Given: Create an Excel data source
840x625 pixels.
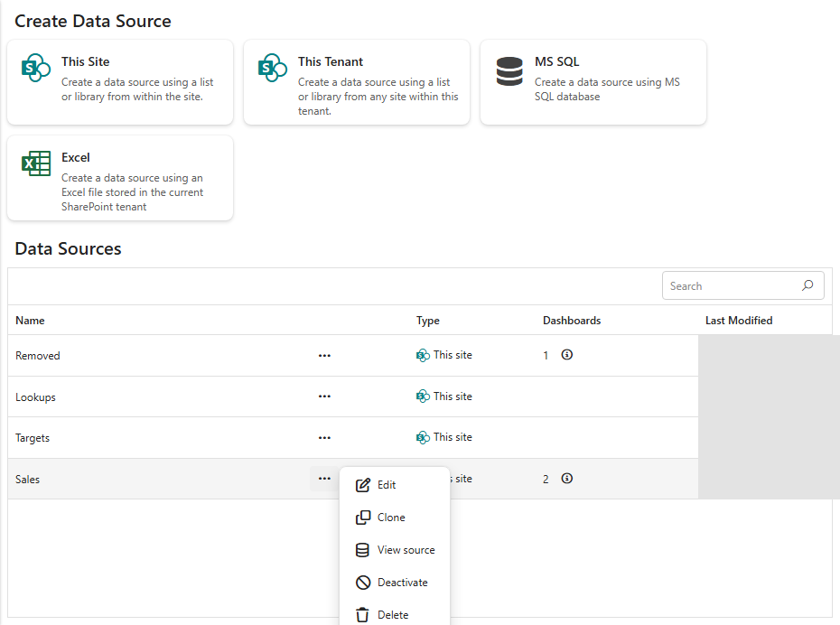Looking at the screenshot, I should click(120, 178).
